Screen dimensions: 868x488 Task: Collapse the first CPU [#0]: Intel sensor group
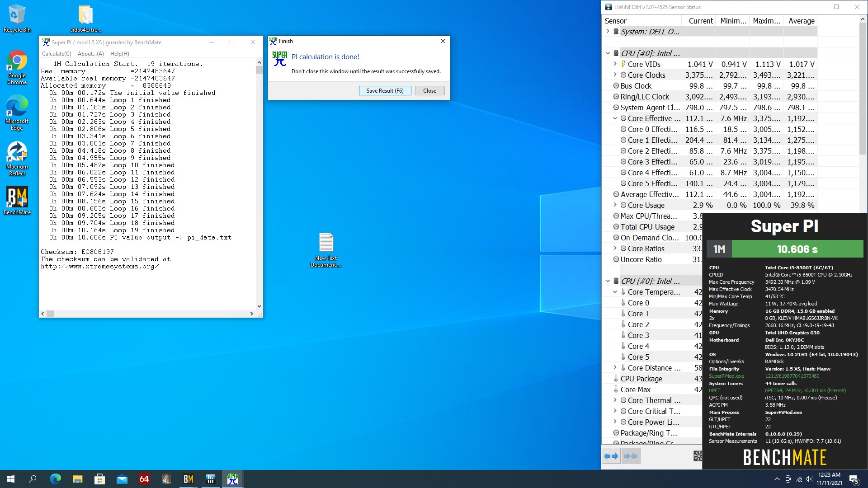click(x=608, y=53)
